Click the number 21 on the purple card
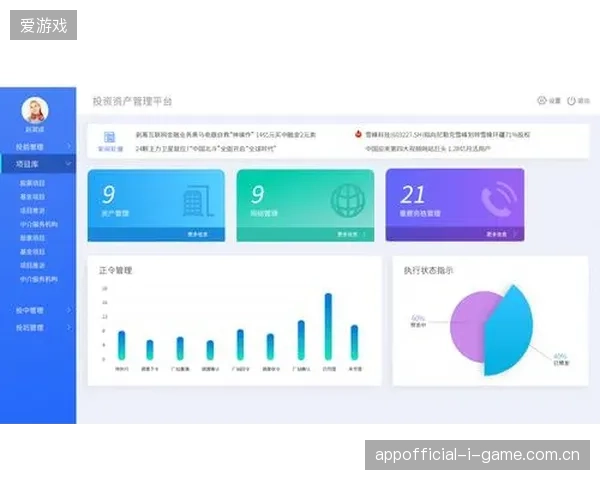 tap(412, 195)
